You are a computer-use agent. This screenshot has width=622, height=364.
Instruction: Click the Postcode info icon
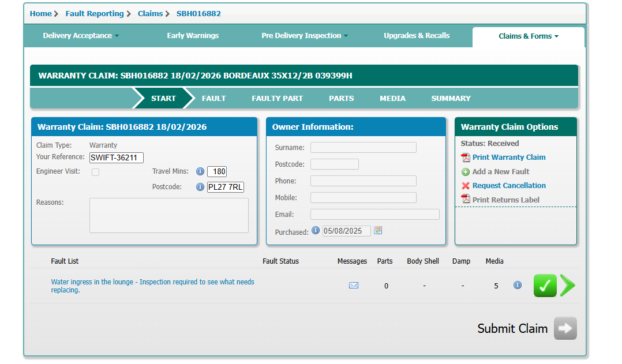pos(200,187)
